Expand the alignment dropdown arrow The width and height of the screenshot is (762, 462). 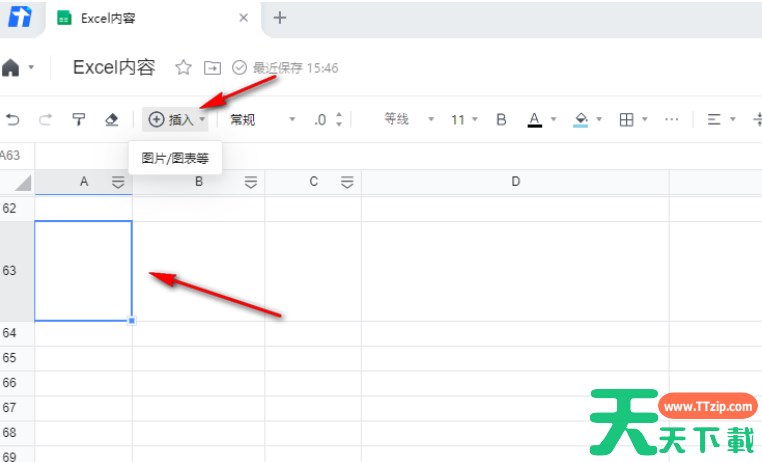coord(733,119)
